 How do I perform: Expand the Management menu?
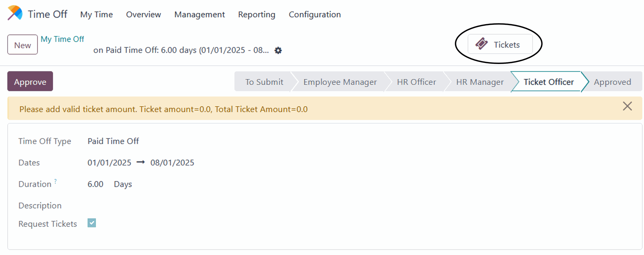199,14
